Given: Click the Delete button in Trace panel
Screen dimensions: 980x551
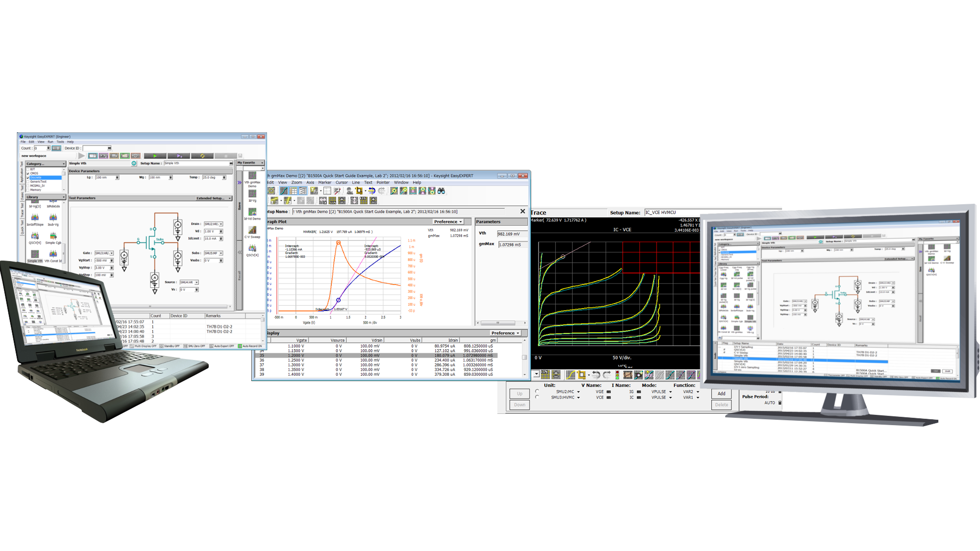Looking at the screenshot, I should 721,405.
